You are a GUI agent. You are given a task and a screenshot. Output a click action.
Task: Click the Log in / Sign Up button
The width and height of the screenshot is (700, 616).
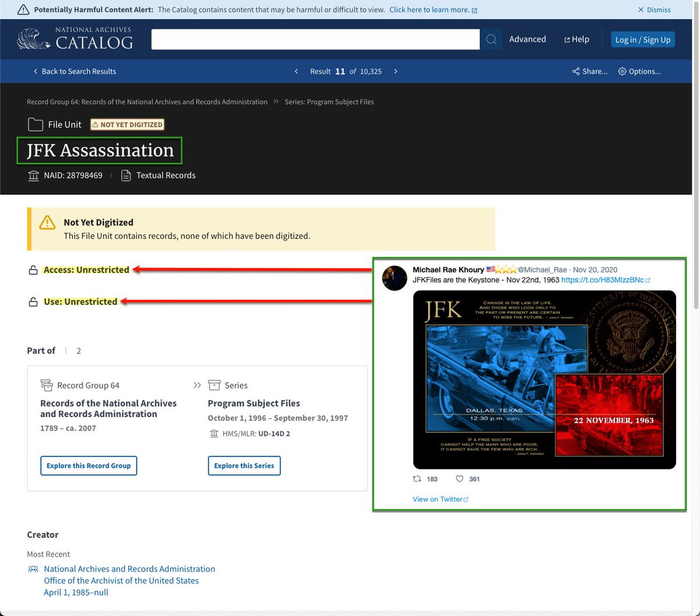[643, 40]
